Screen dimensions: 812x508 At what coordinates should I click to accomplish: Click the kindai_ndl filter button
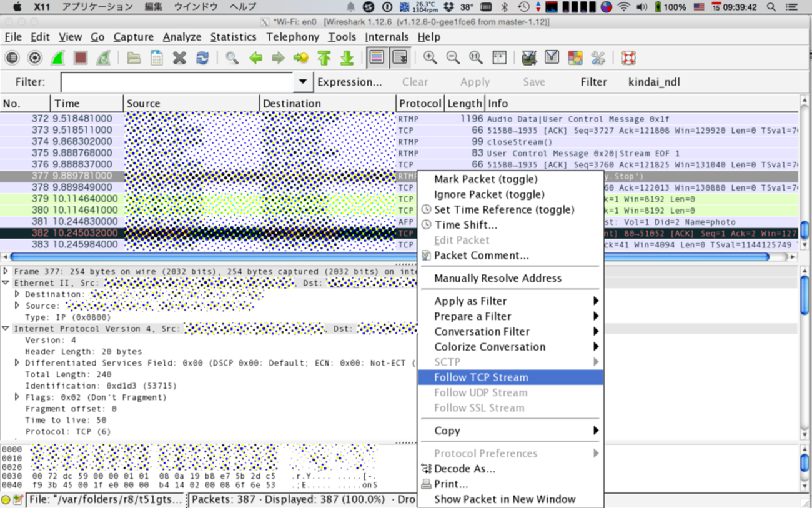(x=654, y=82)
